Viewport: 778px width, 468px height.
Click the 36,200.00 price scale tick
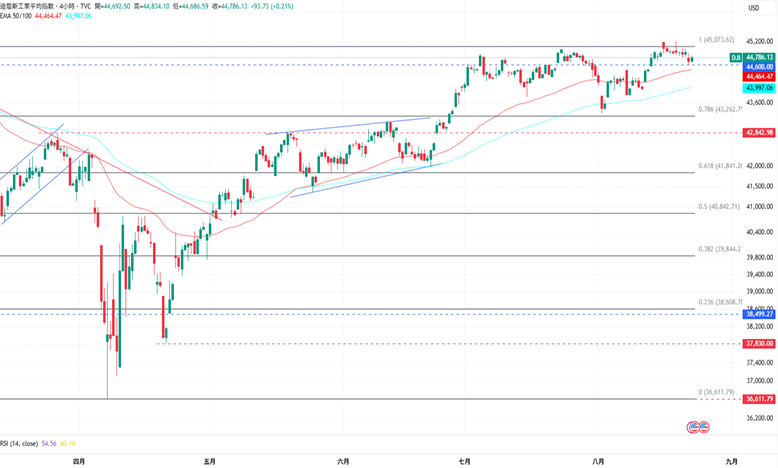pos(760,418)
